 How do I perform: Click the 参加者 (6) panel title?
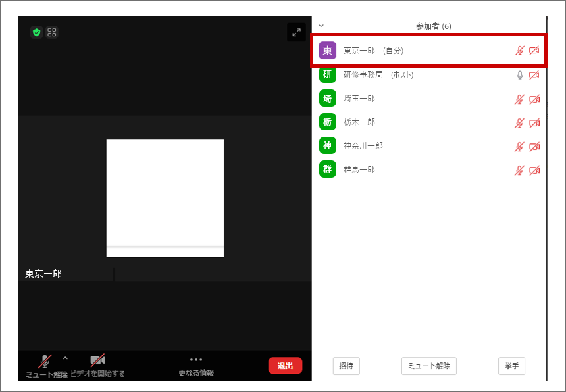pyautogui.click(x=434, y=26)
